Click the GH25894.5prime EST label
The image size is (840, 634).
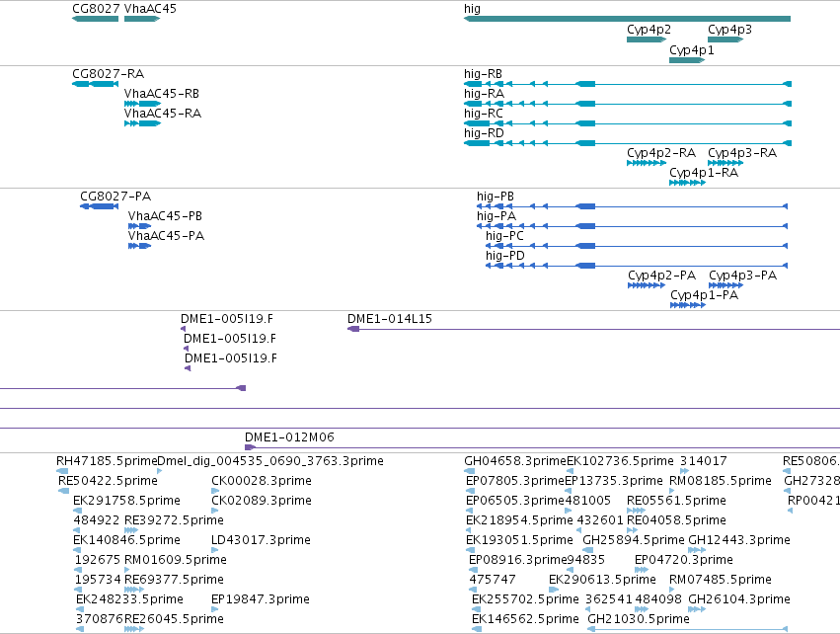pos(634,540)
